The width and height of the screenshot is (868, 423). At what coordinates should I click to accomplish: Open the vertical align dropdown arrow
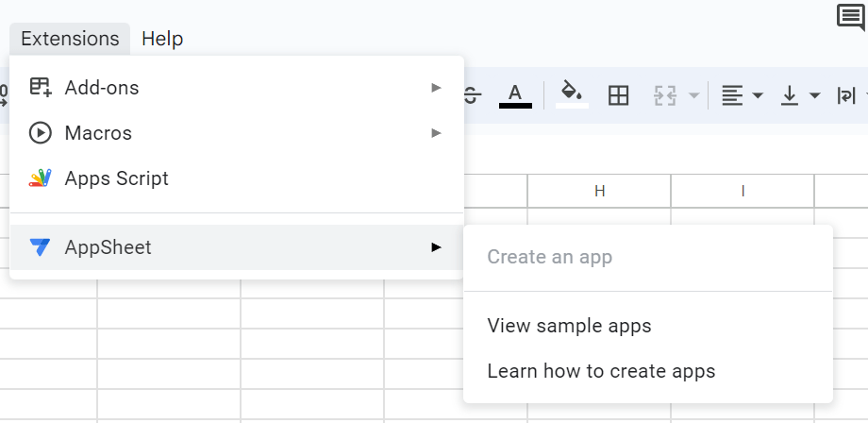(814, 95)
